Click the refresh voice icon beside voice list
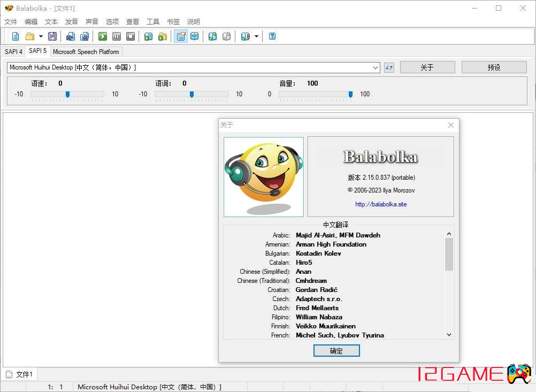This screenshot has width=536, height=392. 389,67
